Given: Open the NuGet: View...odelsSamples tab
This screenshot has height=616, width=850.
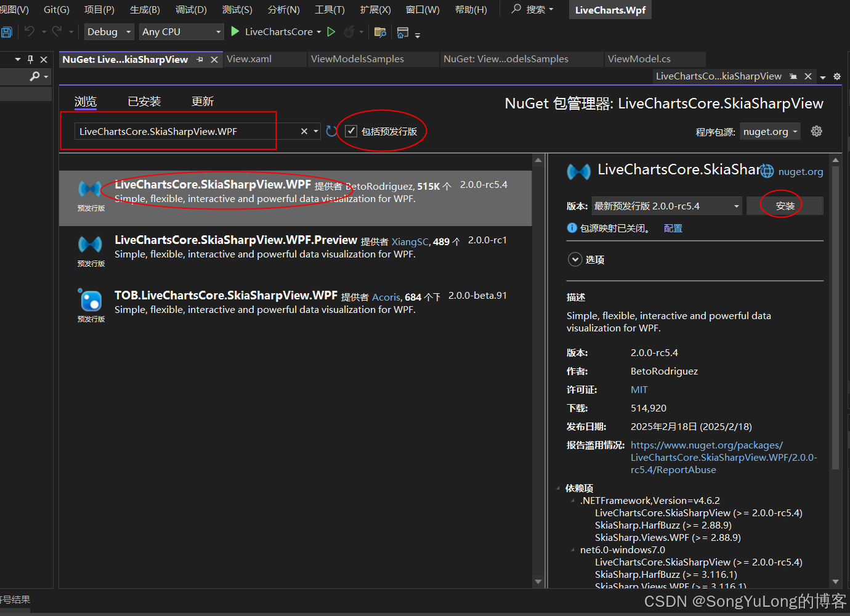Looking at the screenshot, I should [506, 59].
